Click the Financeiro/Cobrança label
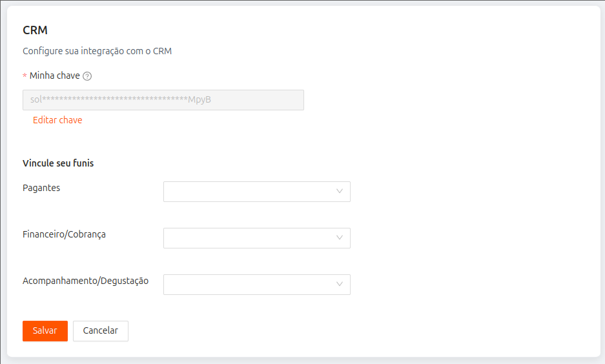The height and width of the screenshot is (364, 605). [x=64, y=234]
